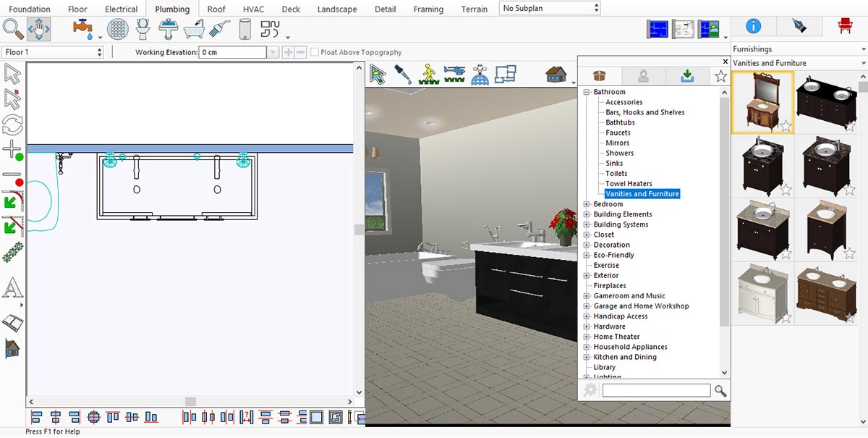This screenshot has width=868, height=438.
Task: Open the No Subplan dropdown
Action: pos(550,8)
